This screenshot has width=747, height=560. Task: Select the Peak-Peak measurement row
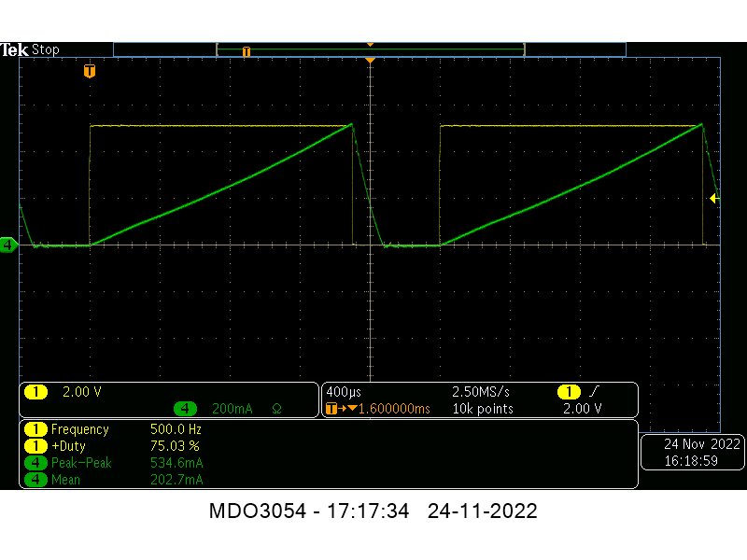112,463
